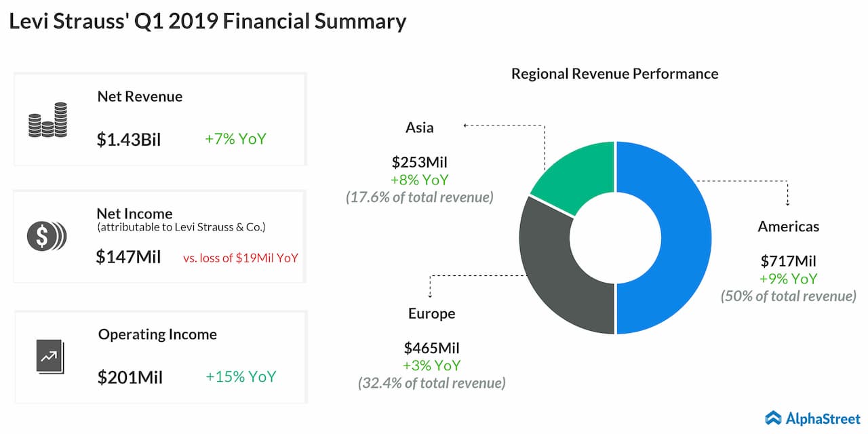Click the "Americas" region label
Screen dimensions: 868x434
point(789,226)
